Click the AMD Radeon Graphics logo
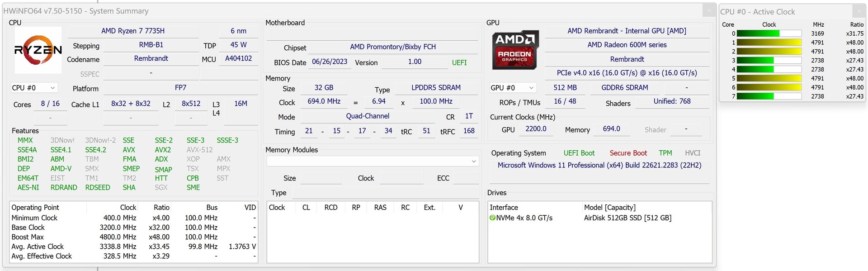 515,50
